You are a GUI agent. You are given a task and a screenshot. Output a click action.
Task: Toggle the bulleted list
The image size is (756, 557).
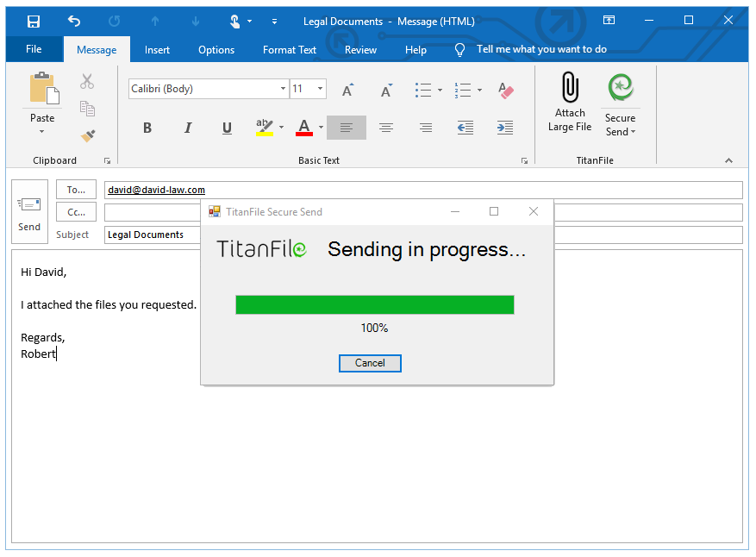[x=423, y=89]
